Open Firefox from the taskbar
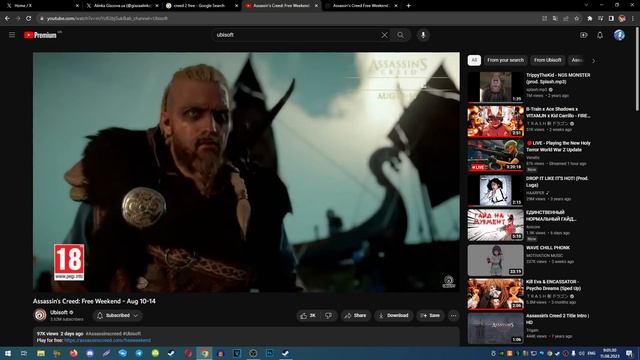 click(73, 353)
